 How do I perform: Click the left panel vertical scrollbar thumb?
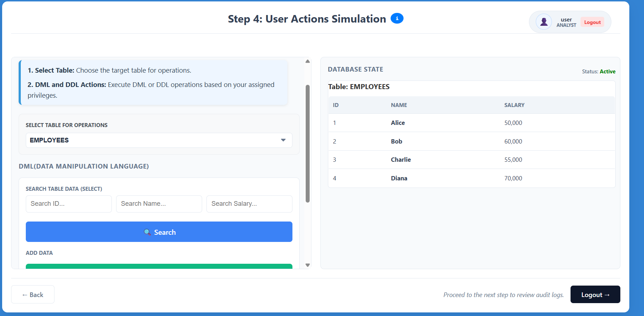(307, 143)
